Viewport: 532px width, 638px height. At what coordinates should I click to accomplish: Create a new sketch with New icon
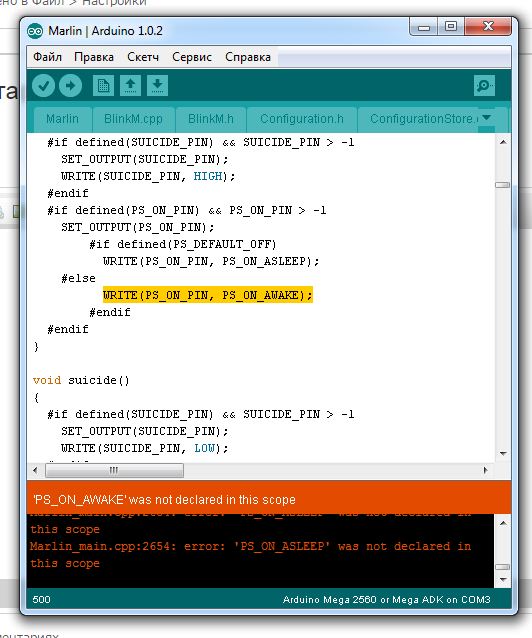(103, 85)
